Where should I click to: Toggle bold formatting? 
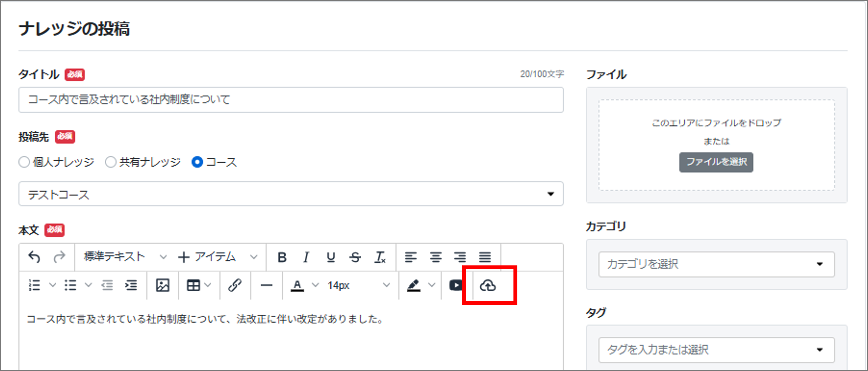[282, 257]
